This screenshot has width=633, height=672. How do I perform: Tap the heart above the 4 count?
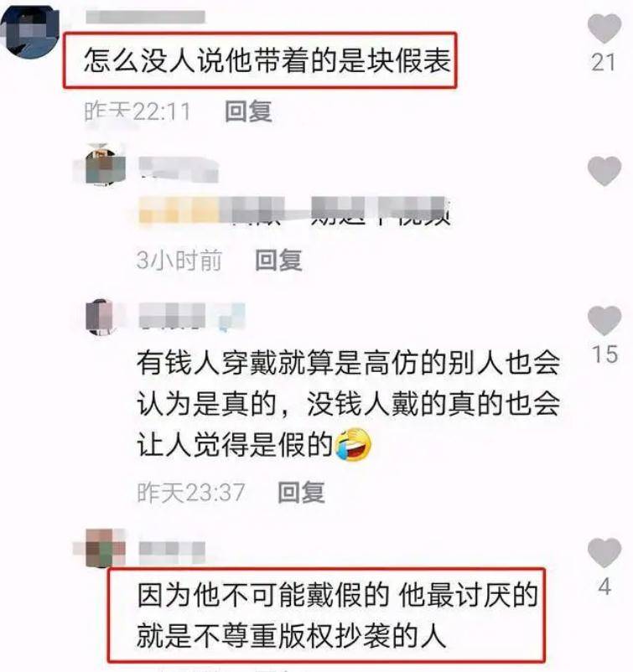tap(604, 553)
